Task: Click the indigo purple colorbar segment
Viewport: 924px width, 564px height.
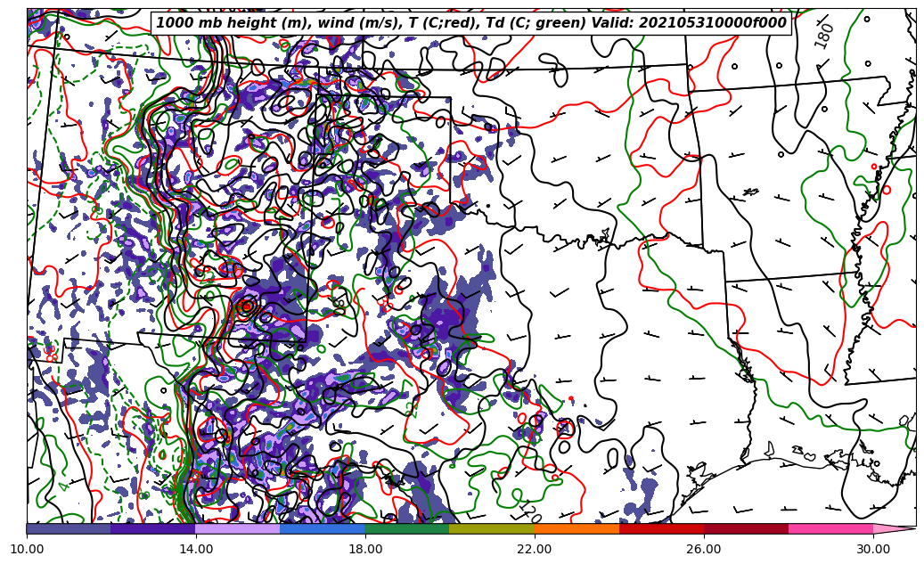Action: tap(153, 528)
